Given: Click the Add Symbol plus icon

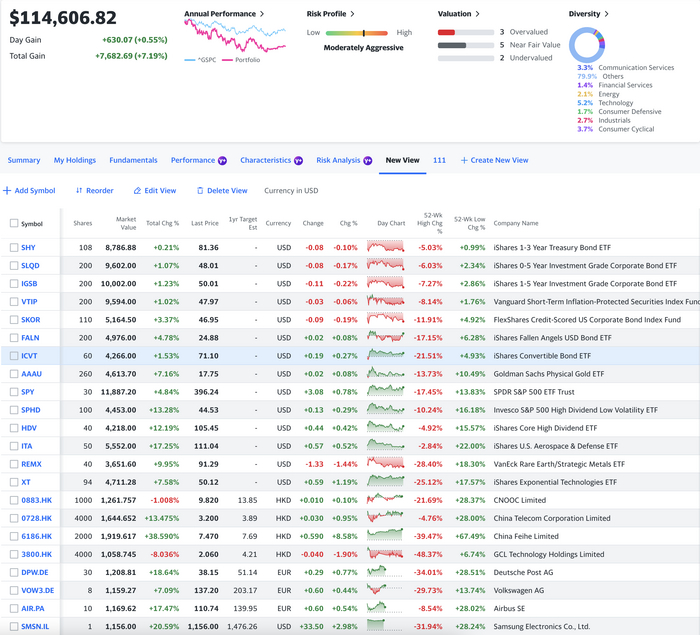Looking at the screenshot, I should [x=7, y=191].
